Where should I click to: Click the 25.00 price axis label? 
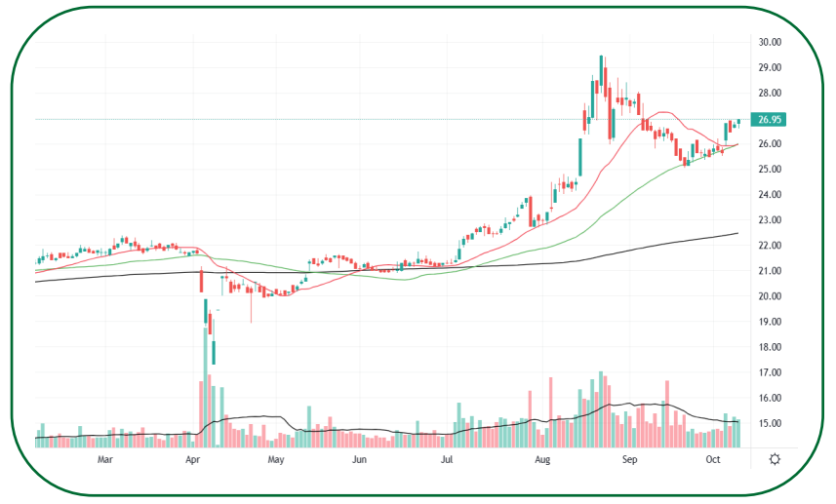[x=770, y=170]
